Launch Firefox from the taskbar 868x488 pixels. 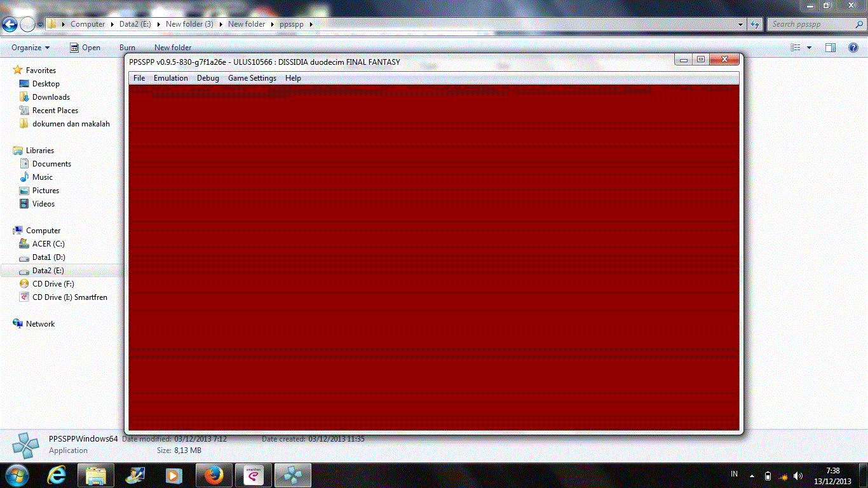tap(214, 475)
